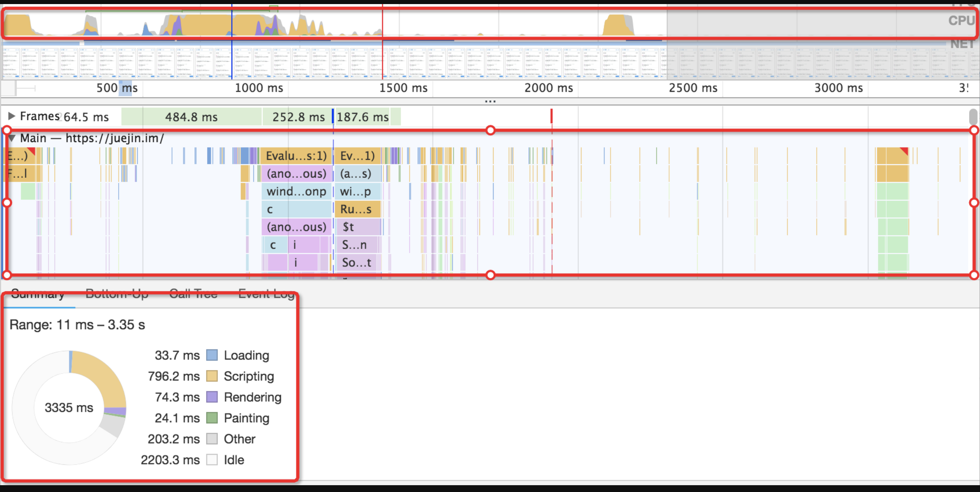Click the vertical scrollbar beside Frames
The image size is (980, 492).
pos(973,117)
